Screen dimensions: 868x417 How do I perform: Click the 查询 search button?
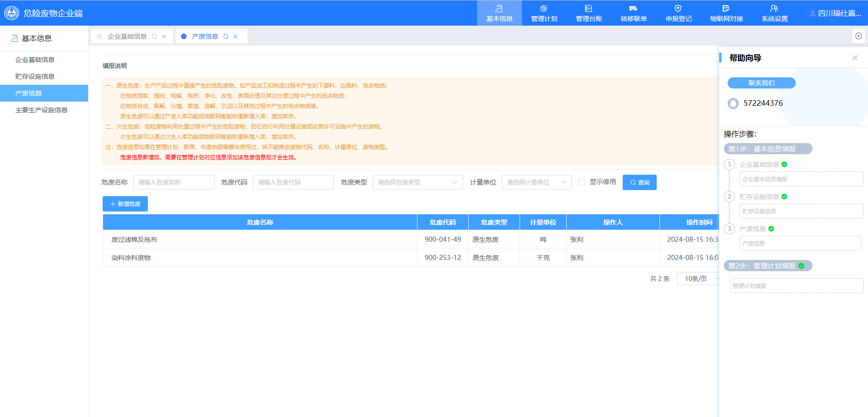(x=639, y=183)
